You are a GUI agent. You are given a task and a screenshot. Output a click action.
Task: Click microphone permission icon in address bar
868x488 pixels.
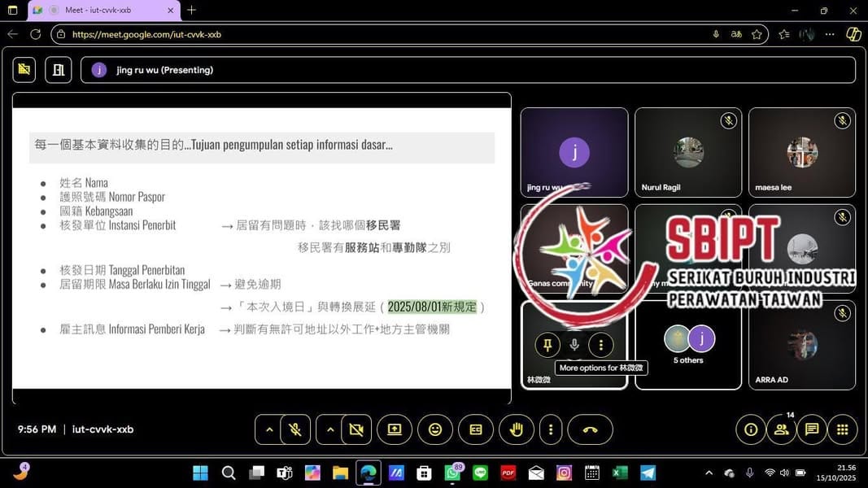716,34
